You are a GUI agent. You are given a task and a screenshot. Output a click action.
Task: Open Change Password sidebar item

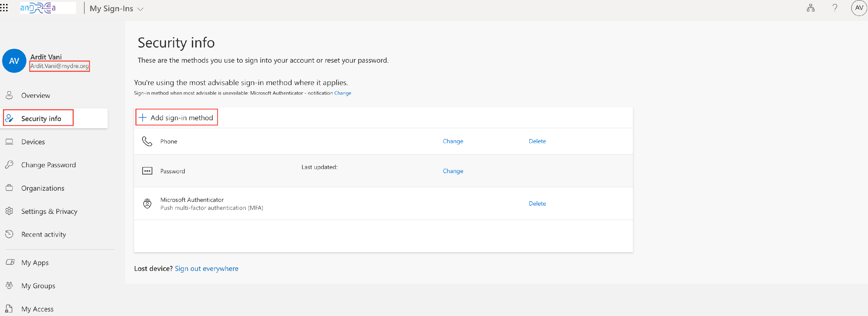[48, 165]
